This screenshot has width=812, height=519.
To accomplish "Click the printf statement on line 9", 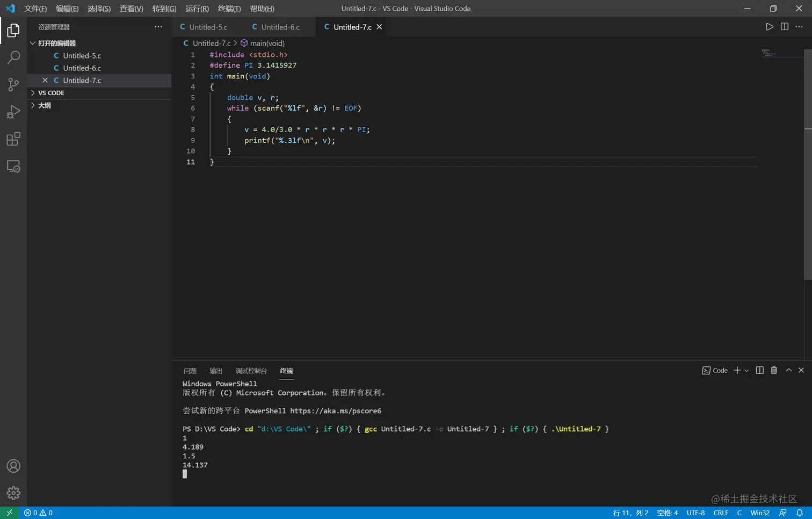I will (x=289, y=141).
